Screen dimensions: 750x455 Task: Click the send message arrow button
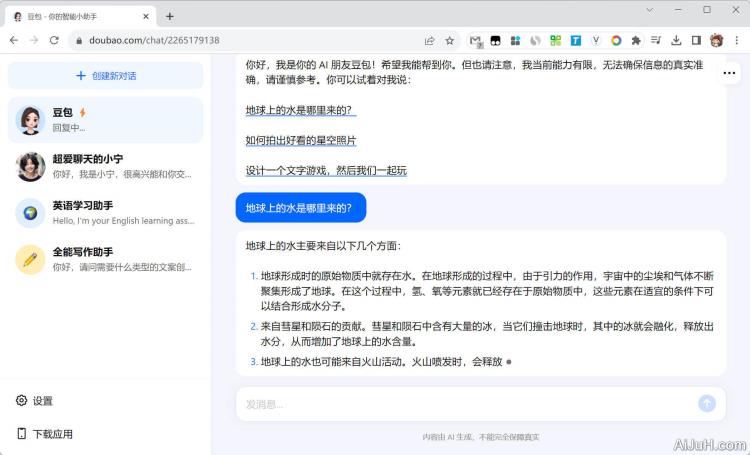[x=706, y=403]
